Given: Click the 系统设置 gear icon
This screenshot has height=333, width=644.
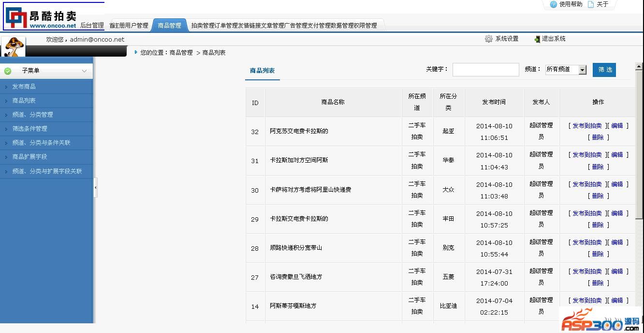Looking at the screenshot, I should click(x=489, y=39).
